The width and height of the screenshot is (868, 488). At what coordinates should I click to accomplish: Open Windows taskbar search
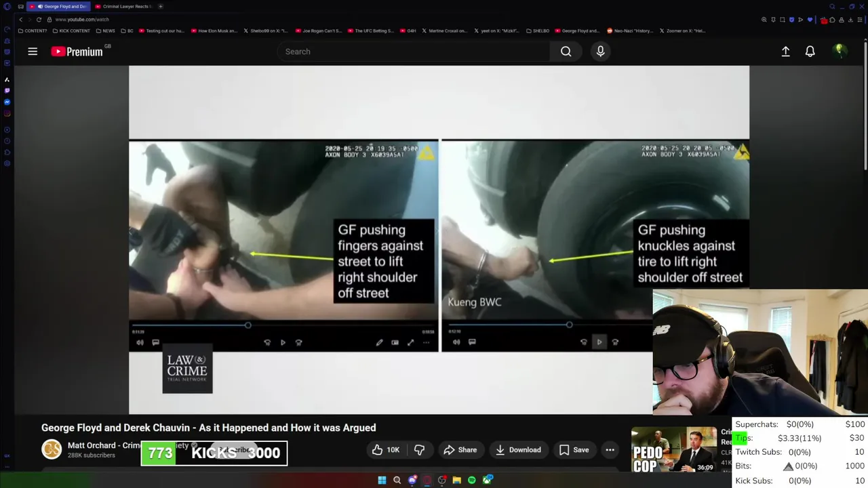[397, 481]
